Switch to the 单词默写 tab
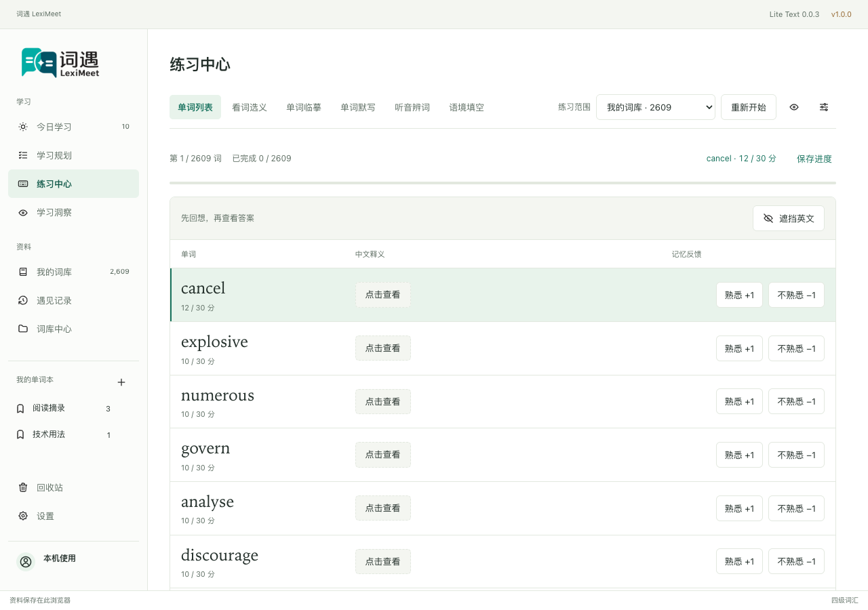This screenshot has width=868, height=610. (358, 107)
